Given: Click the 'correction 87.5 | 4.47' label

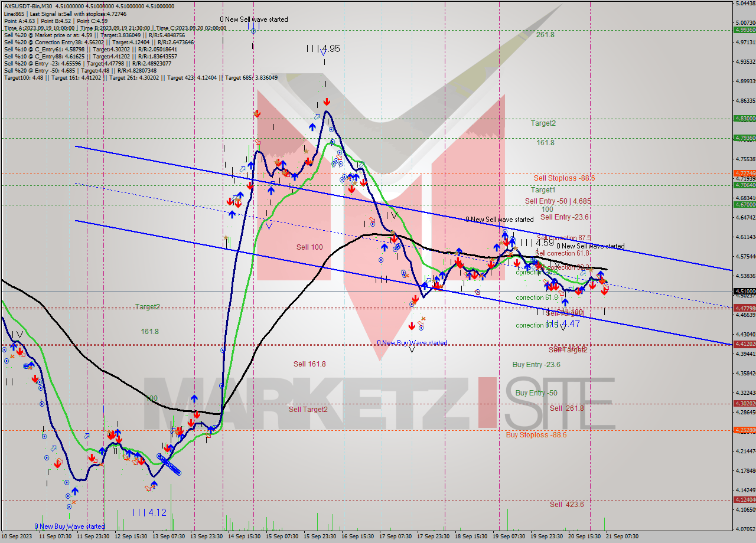Looking at the screenshot, I should (548, 324).
